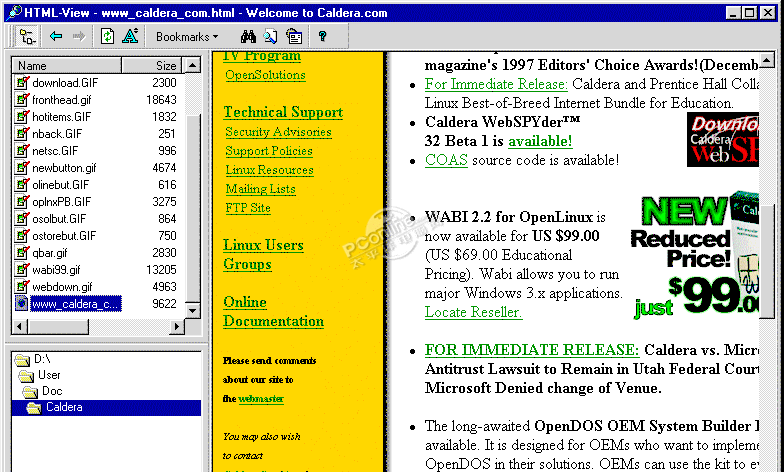Open the properties window icon
This screenshot has height=472, width=784.
coord(294,36)
